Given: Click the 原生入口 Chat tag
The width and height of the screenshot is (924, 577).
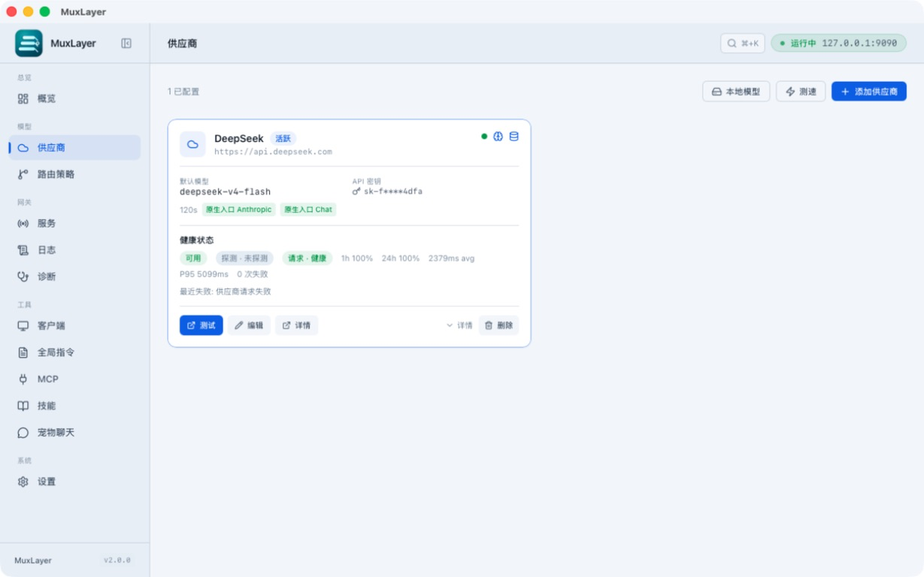Looking at the screenshot, I should (x=308, y=210).
